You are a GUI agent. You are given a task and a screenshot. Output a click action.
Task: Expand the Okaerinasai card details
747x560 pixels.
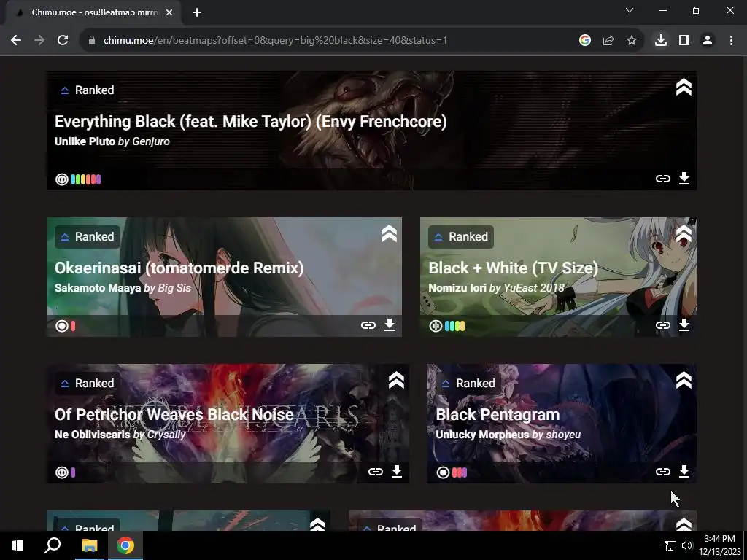click(x=389, y=234)
